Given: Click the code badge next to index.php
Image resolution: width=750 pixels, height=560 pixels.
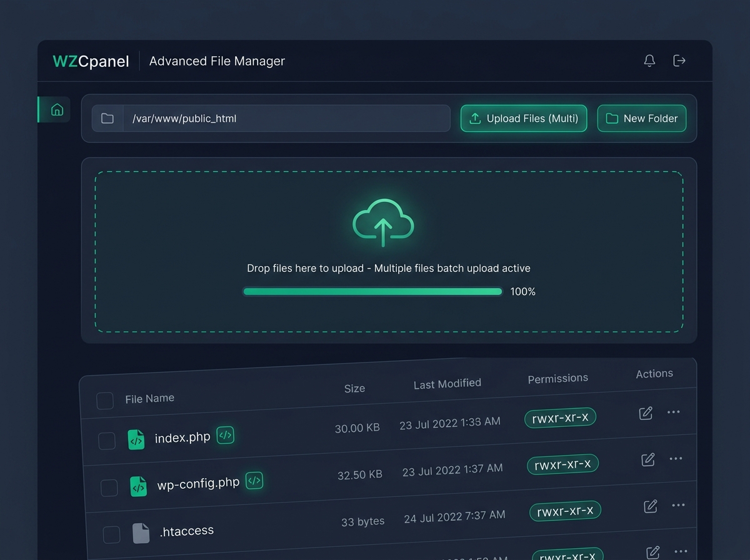Looking at the screenshot, I should click(x=226, y=435).
